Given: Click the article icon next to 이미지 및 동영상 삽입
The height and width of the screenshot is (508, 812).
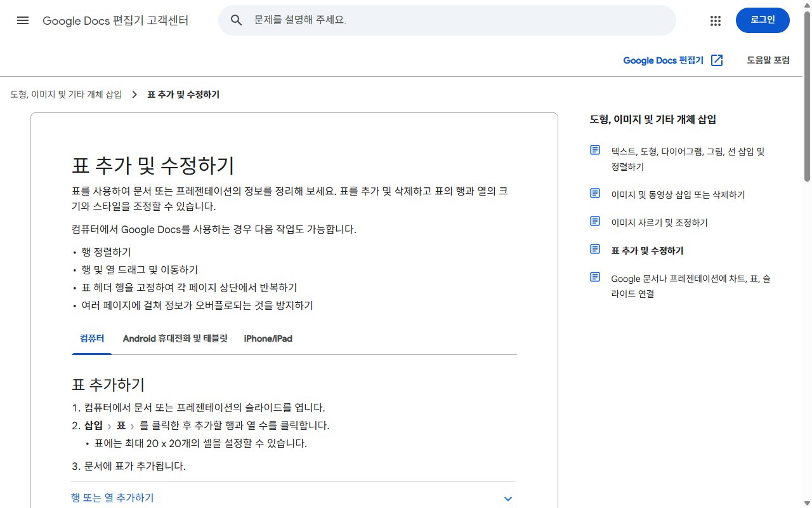Looking at the screenshot, I should click(x=595, y=193).
